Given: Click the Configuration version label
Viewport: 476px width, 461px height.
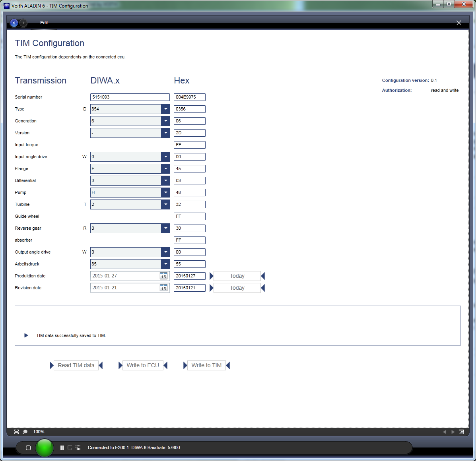Looking at the screenshot, I should click(x=406, y=80).
